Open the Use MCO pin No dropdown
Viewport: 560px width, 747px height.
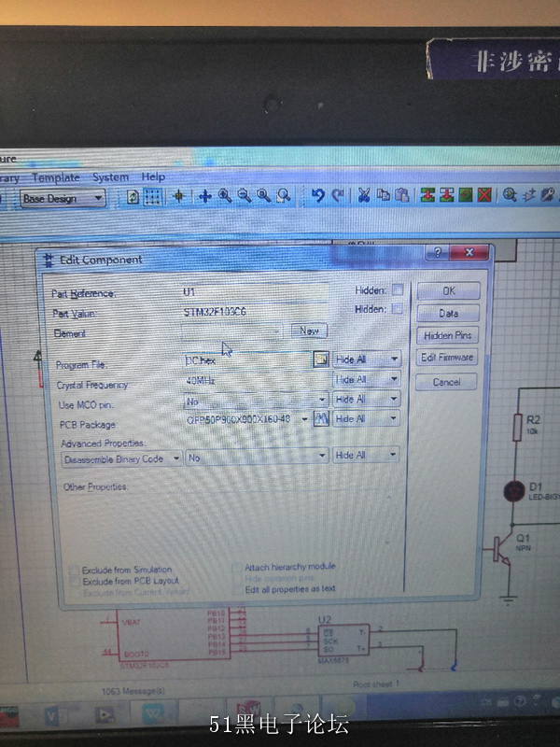(255, 401)
